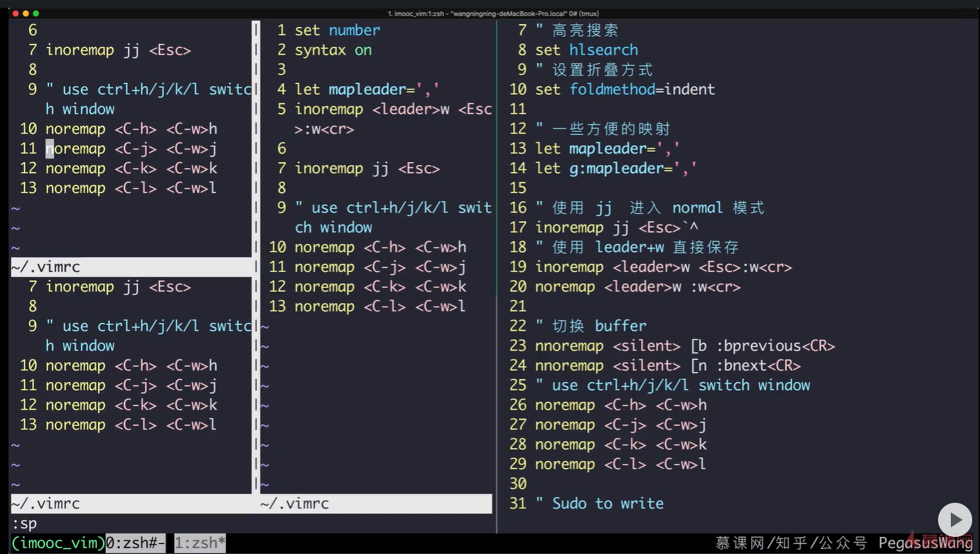980x554 pixels.
Task: Click the '使用 jj 进入 normal 模式' comment
Action: [650, 208]
